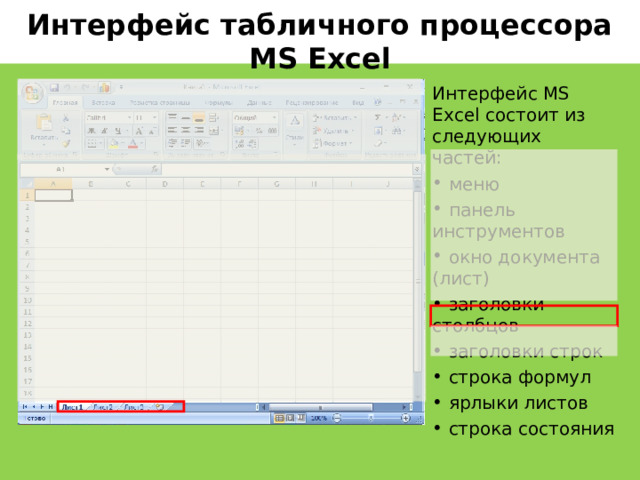Align text to middle of cell
640x480 pixels.
(186, 118)
